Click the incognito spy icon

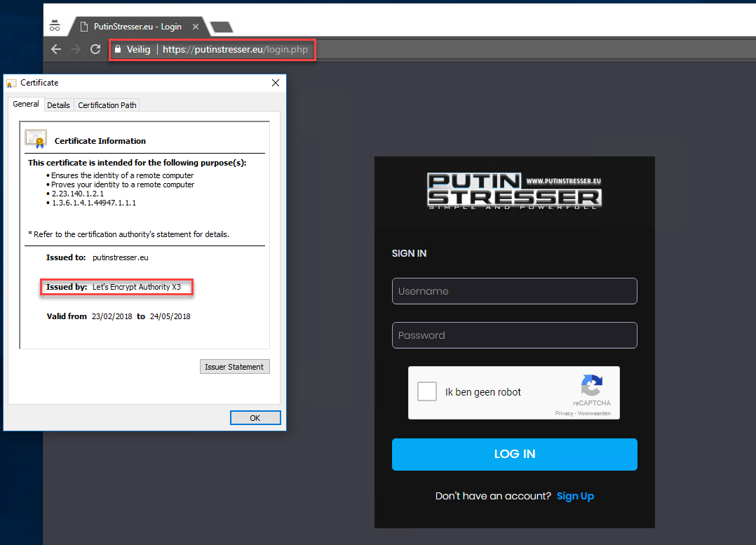point(55,25)
